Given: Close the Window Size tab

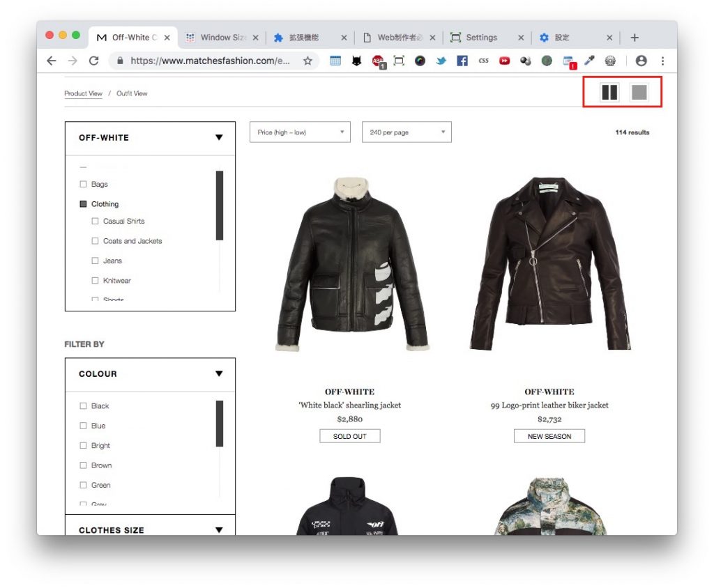Looking at the screenshot, I should (x=255, y=38).
